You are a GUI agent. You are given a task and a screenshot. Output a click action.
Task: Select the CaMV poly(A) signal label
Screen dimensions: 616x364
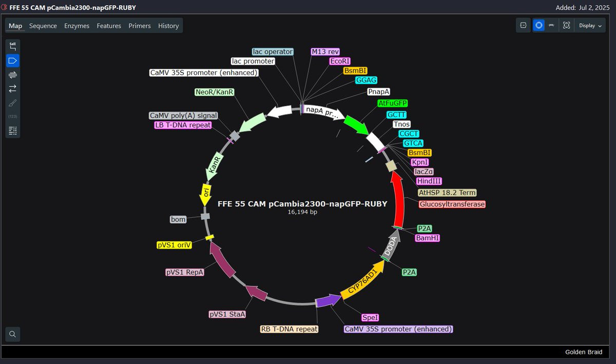(x=183, y=116)
